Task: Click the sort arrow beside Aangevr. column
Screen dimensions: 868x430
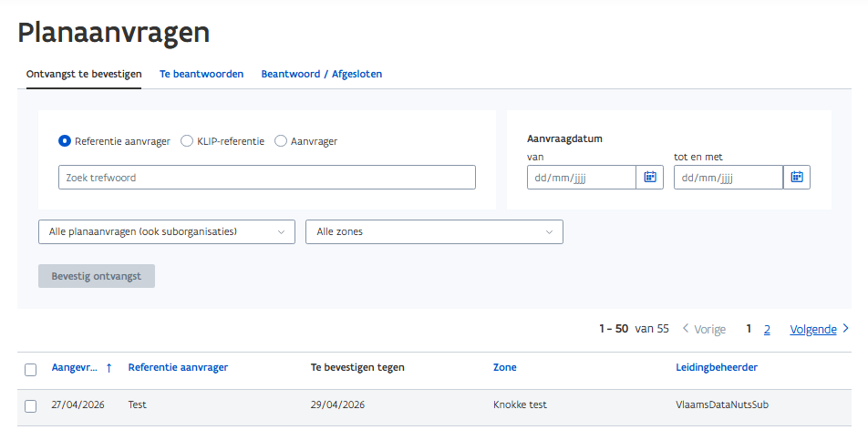Action: pos(108,367)
